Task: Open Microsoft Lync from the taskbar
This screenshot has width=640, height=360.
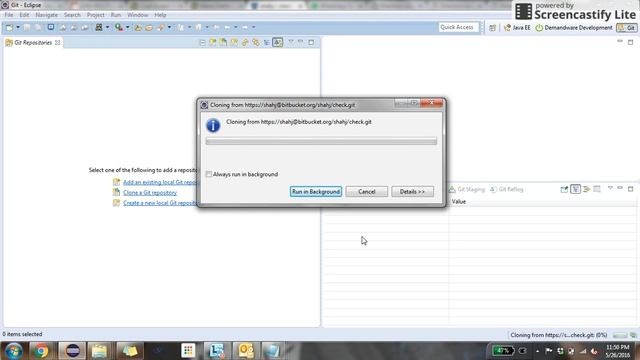Action: (217, 351)
